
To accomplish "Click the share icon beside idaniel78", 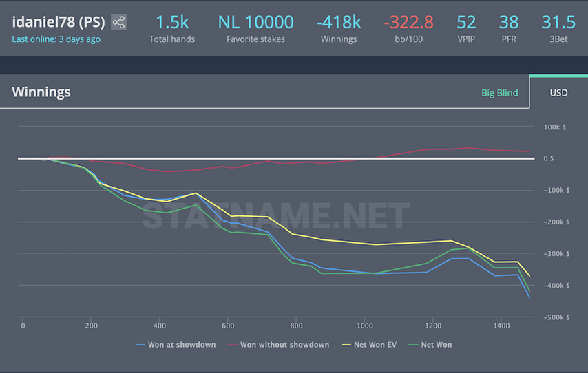I will coord(118,22).
